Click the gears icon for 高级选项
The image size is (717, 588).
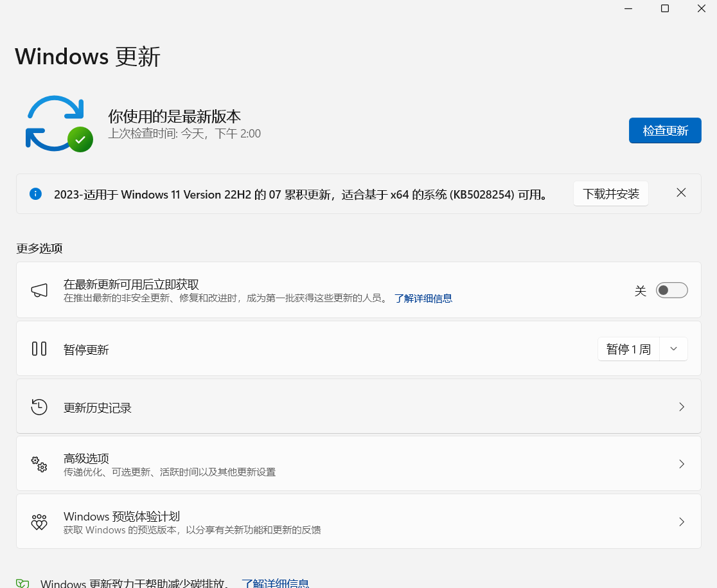point(39,464)
